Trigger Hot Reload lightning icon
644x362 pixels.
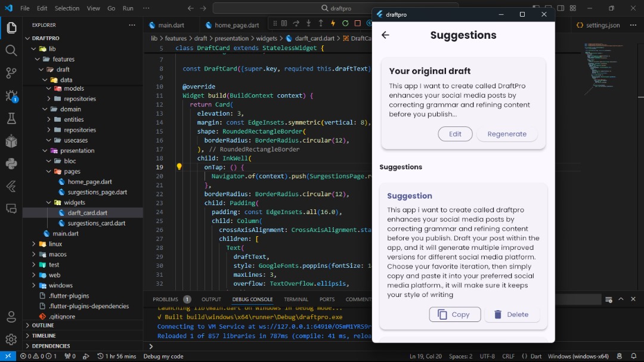coord(333,23)
